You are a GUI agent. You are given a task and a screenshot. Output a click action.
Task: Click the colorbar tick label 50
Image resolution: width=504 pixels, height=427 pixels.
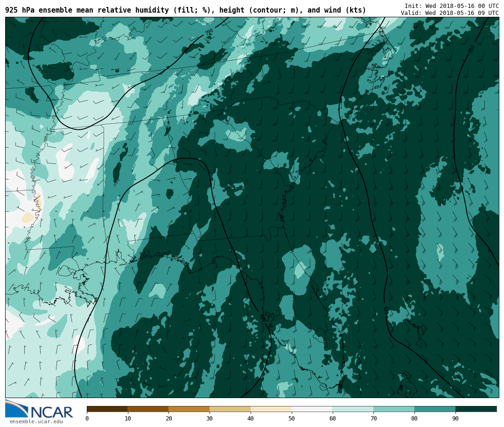coord(291,419)
